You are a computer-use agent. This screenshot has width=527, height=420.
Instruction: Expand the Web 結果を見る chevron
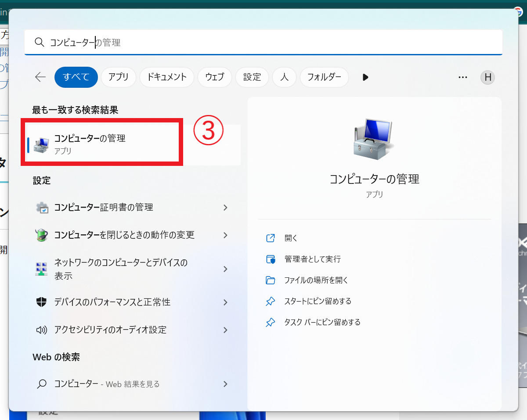point(225,384)
